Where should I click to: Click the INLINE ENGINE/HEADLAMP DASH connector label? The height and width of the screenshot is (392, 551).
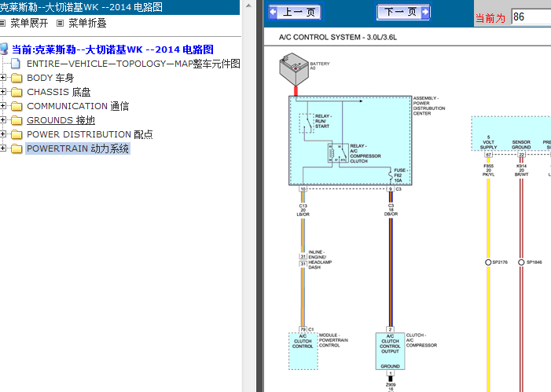coord(320,259)
